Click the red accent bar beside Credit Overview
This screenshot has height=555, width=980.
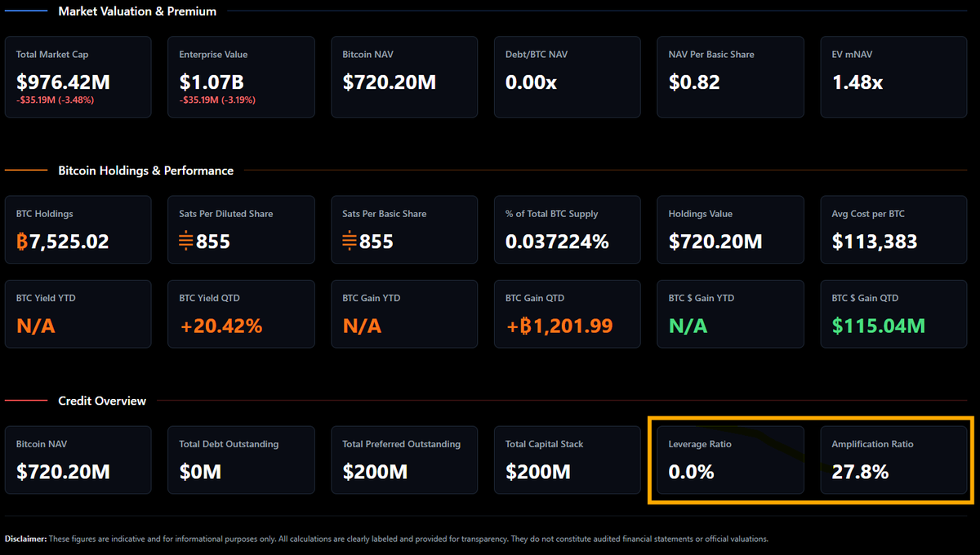click(26, 401)
